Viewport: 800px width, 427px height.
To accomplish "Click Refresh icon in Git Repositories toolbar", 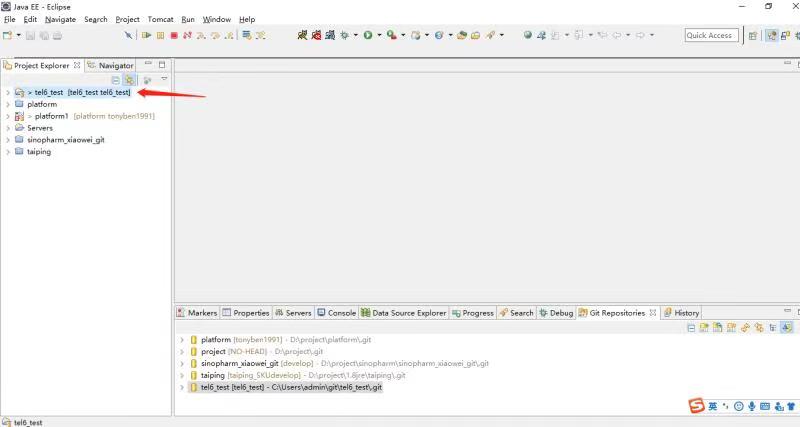I will [x=745, y=328].
